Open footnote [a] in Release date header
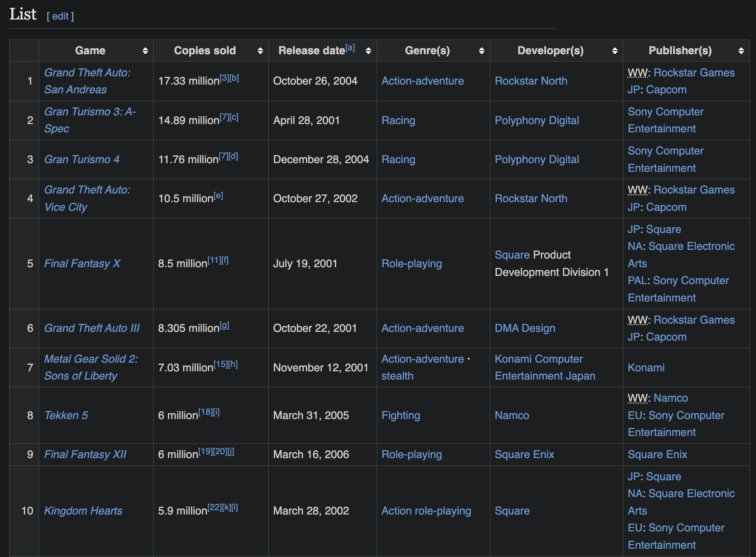 [350, 48]
